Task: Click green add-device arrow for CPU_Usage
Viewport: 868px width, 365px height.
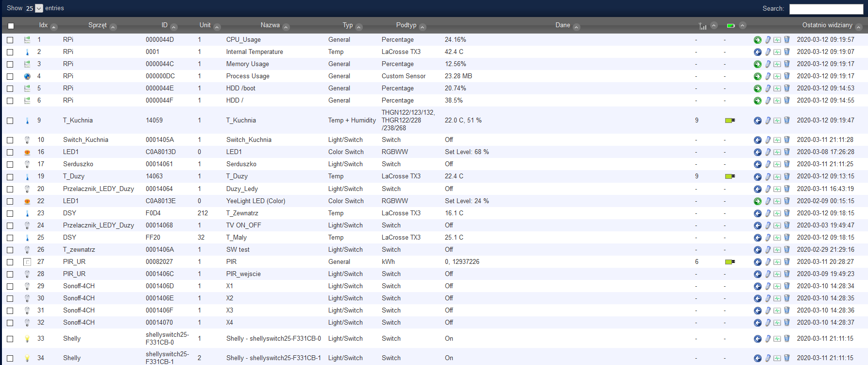Action: pyautogui.click(x=757, y=40)
